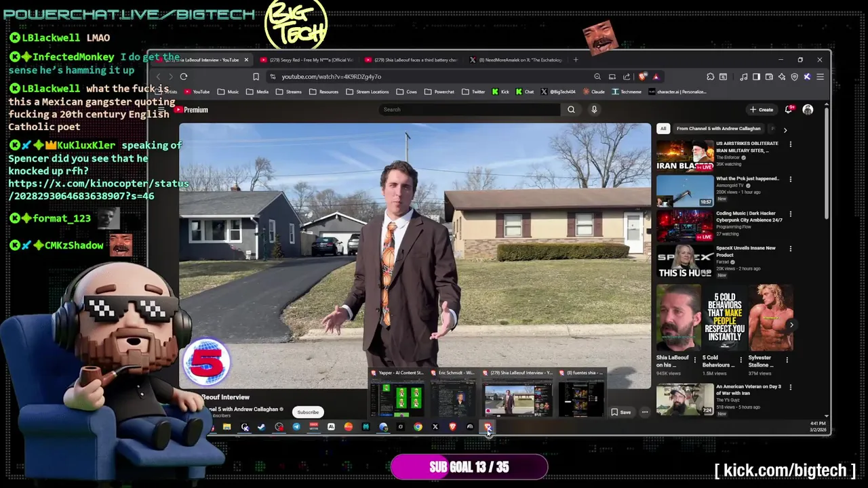The width and height of the screenshot is (868, 488).
Task: Select the All filter chip
Action: 663,129
